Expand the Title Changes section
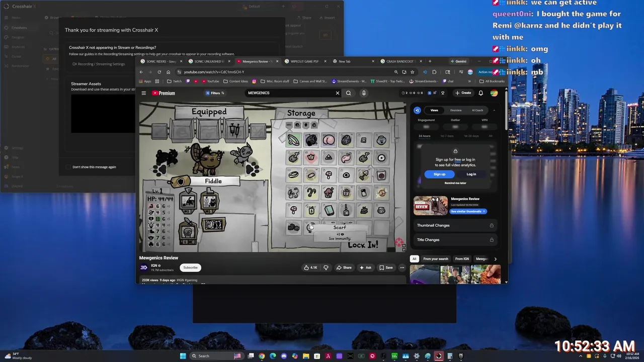The height and width of the screenshot is (362, 644). click(x=455, y=240)
